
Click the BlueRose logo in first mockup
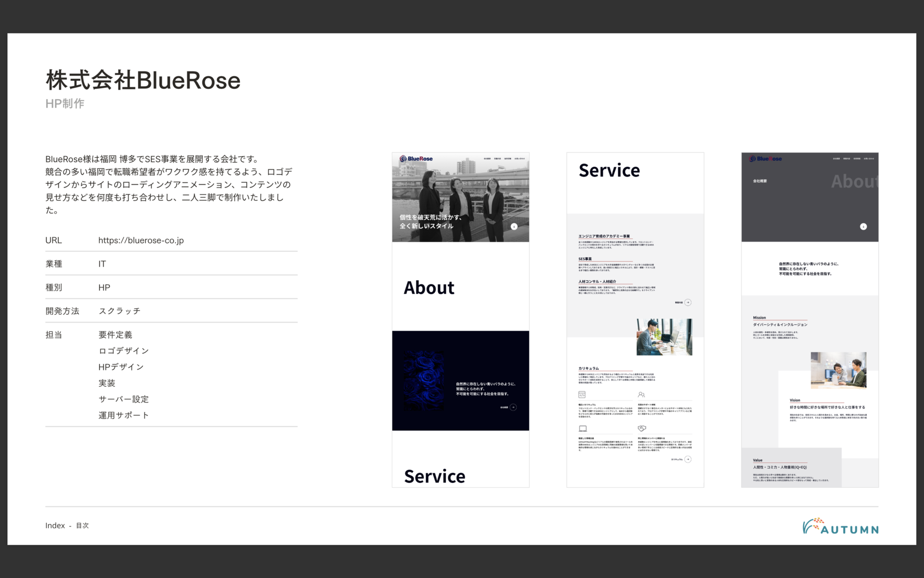[416, 159]
